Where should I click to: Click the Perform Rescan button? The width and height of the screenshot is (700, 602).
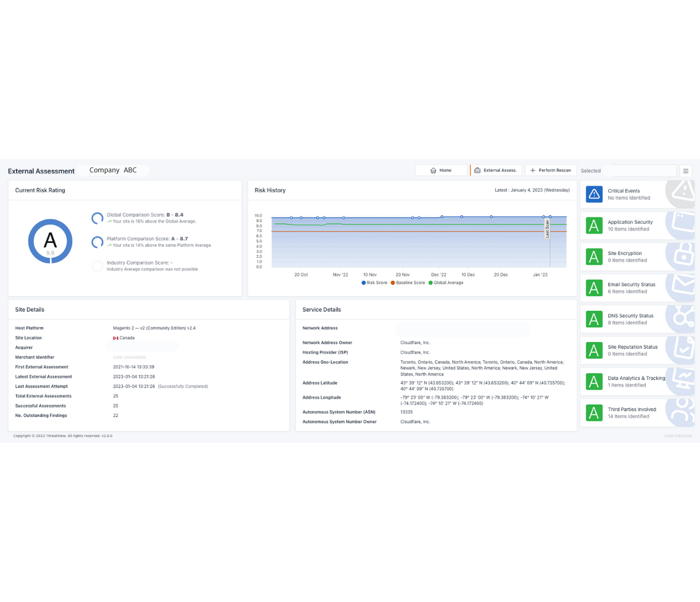[551, 170]
